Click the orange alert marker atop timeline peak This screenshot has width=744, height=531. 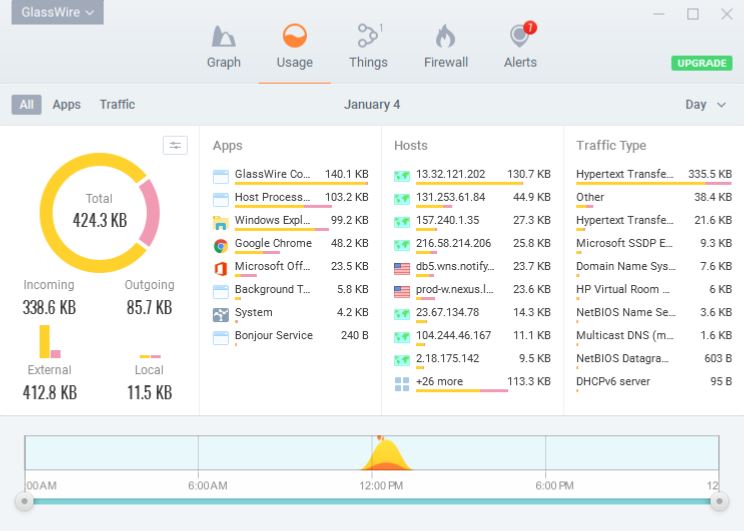pos(380,438)
